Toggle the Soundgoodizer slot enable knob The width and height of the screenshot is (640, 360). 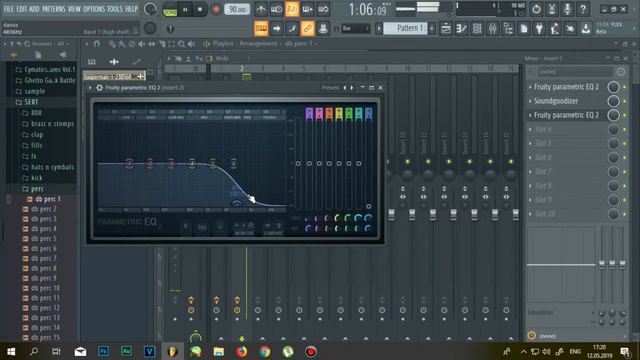tap(613, 101)
